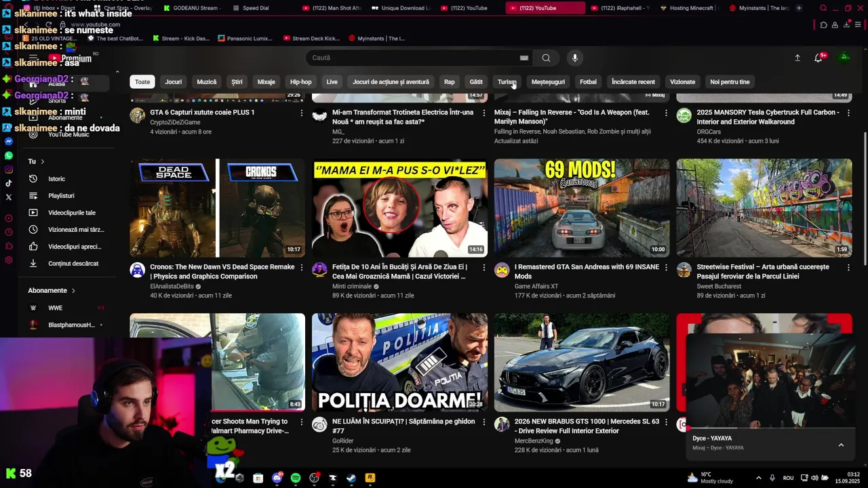The image size is (868, 488).
Task: Open the POLIȚIA DOARME video thumbnail
Action: [399, 363]
